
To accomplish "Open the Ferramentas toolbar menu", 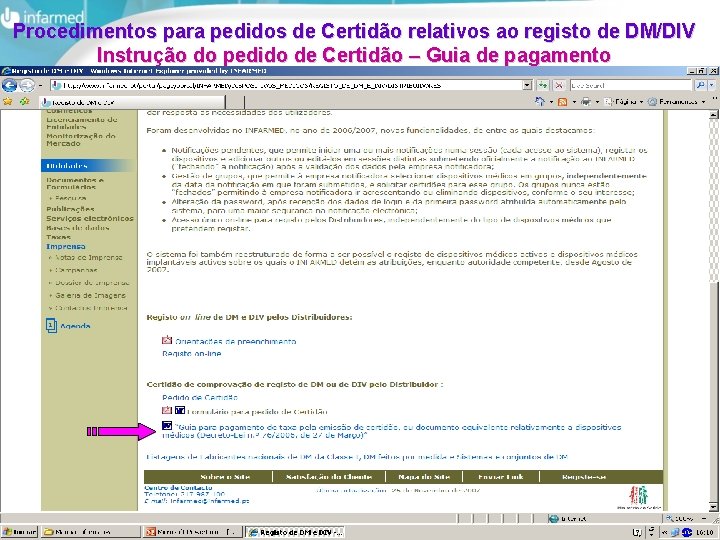I will [677, 102].
